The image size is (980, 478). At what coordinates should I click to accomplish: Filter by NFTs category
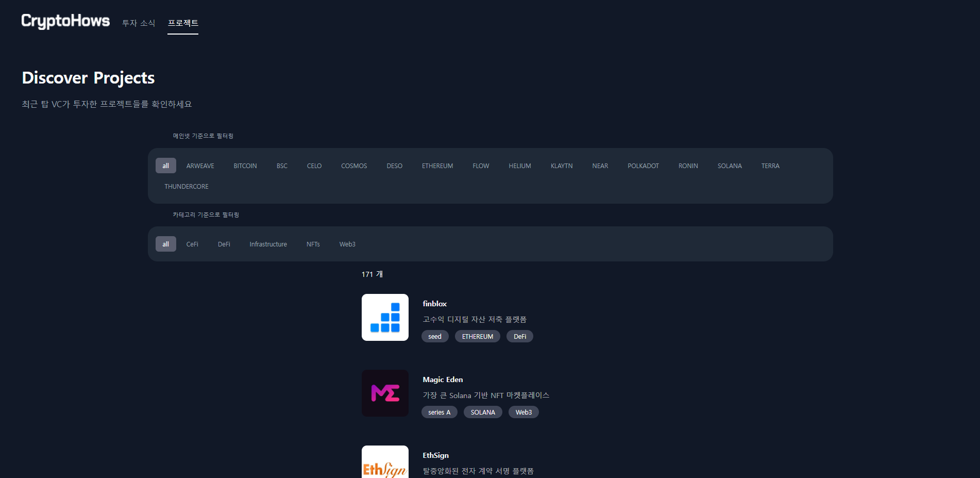click(x=313, y=244)
